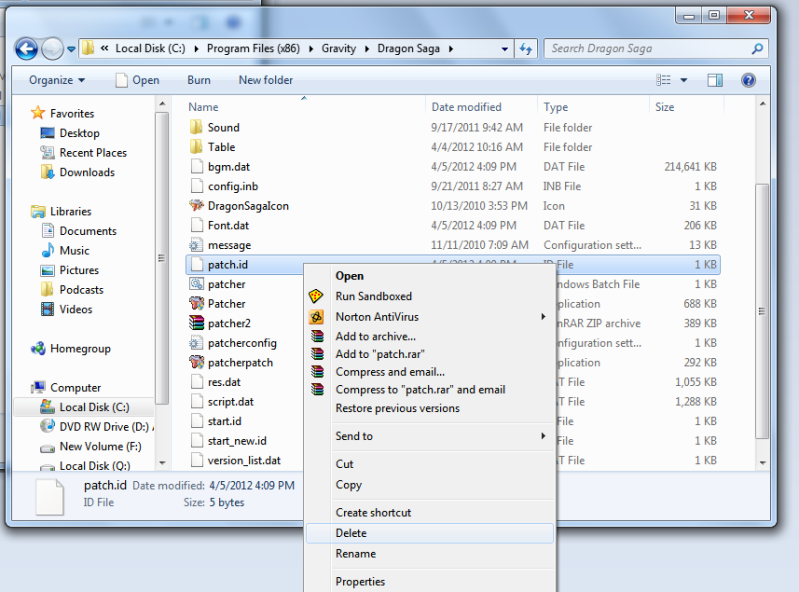Sort by the Name column header
The width and height of the screenshot is (799, 592).
click(x=203, y=107)
